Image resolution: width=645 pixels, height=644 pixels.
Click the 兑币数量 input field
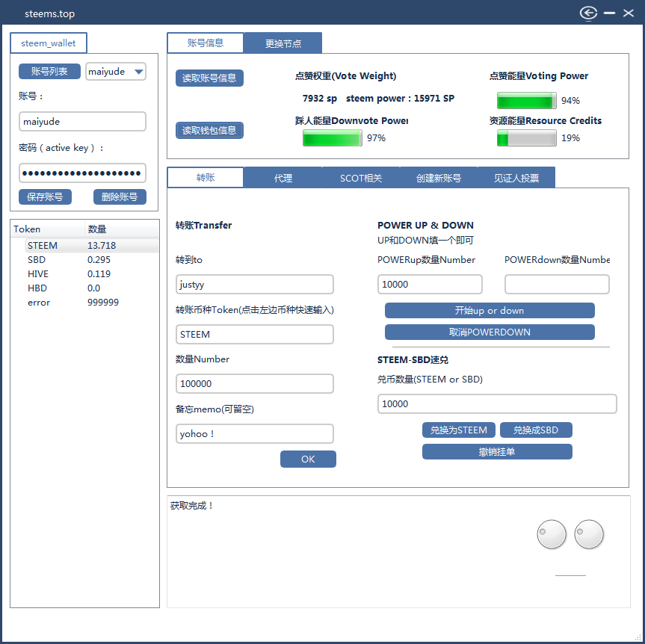pyautogui.click(x=497, y=404)
